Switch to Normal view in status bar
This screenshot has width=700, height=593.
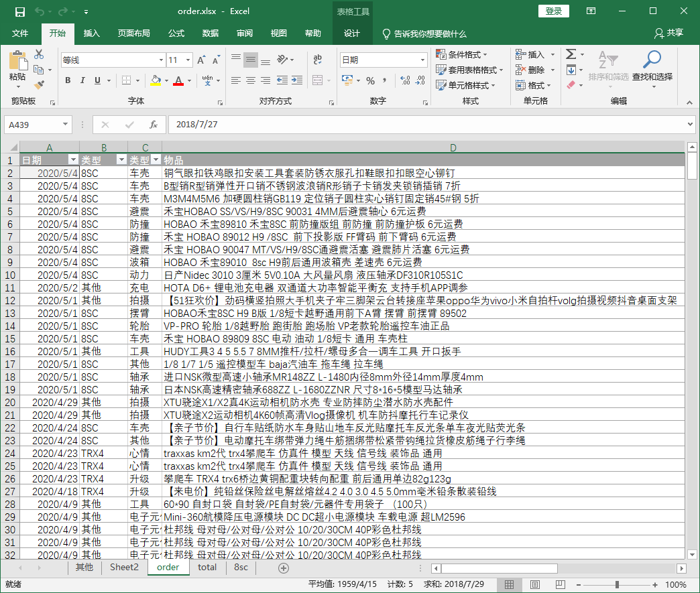pyautogui.click(x=509, y=584)
